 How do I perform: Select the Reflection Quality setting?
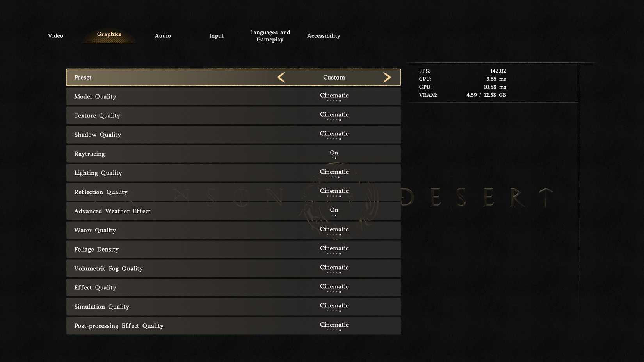(x=233, y=192)
